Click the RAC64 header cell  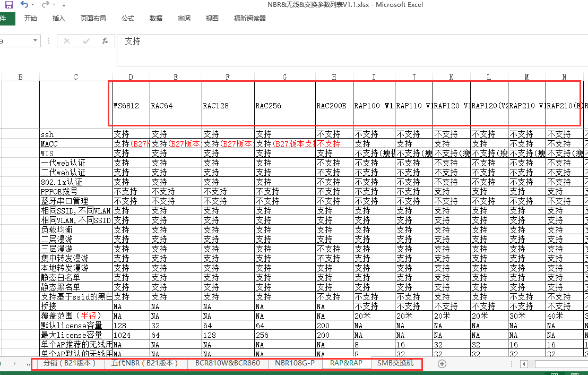click(x=176, y=105)
